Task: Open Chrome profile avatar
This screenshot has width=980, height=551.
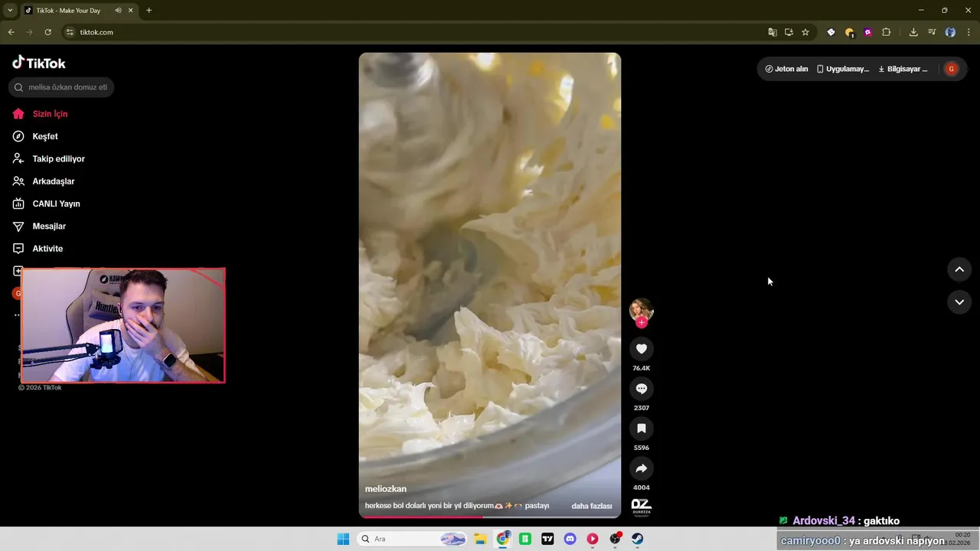Action: coord(950,32)
